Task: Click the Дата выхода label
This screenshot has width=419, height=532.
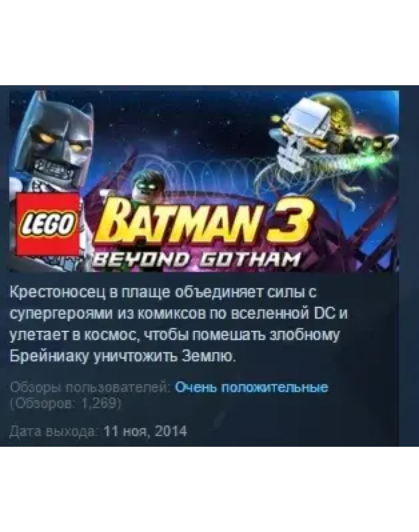Action: [x=54, y=431]
